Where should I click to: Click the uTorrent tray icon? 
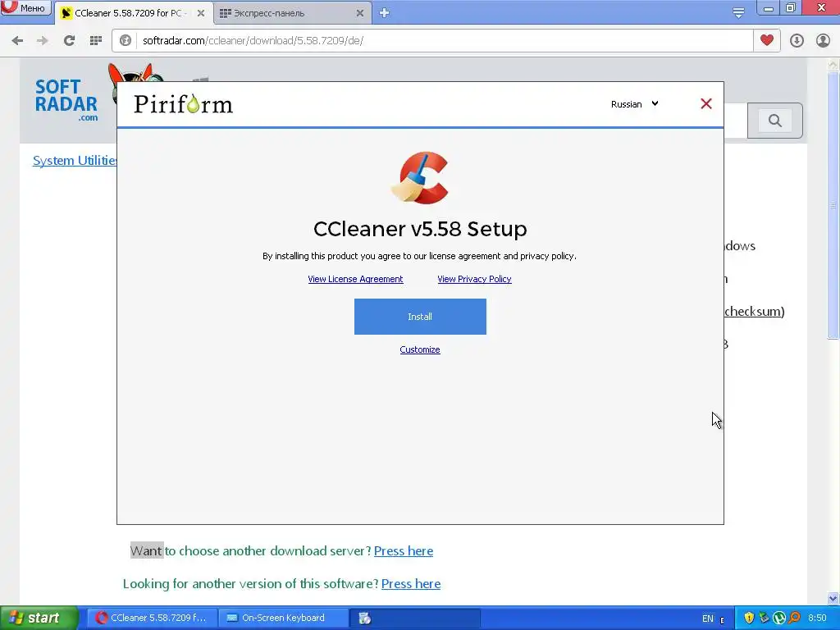click(779, 619)
